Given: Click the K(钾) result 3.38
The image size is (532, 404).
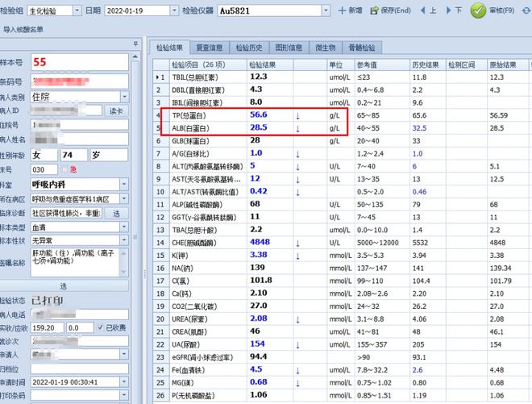Looking at the screenshot, I should (x=259, y=255).
